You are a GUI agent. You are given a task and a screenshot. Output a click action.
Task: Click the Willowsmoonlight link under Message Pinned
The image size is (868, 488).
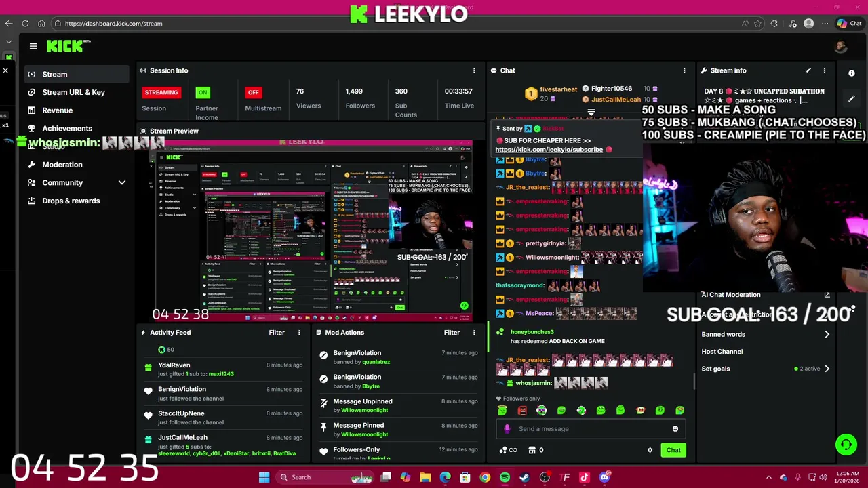click(365, 434)
